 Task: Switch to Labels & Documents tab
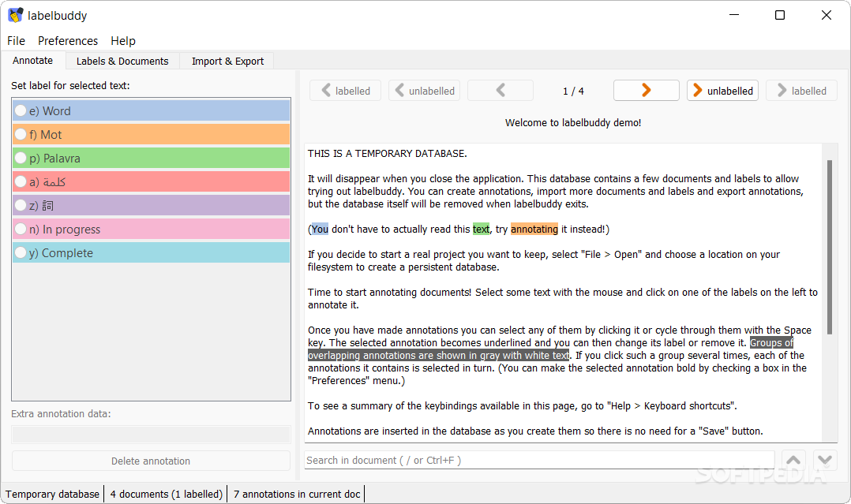[x=122, y=62]
